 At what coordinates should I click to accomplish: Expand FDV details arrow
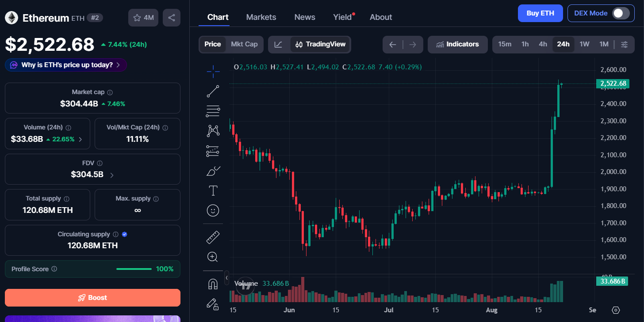[x=111, y=175]
